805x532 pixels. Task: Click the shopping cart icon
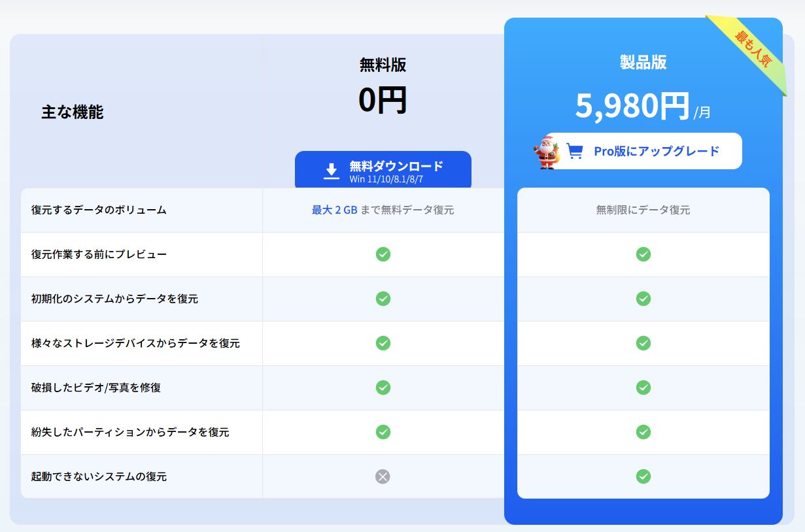[574, 151]
